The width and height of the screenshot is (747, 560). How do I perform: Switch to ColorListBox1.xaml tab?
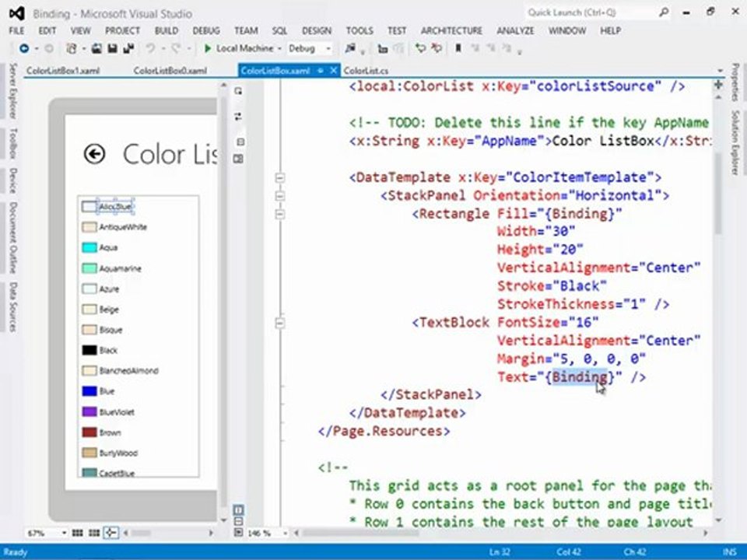pyautogui.click(x=63, y=71)
